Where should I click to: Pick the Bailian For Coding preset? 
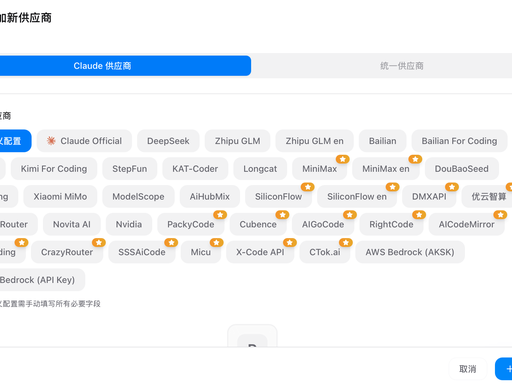[459, 141]
